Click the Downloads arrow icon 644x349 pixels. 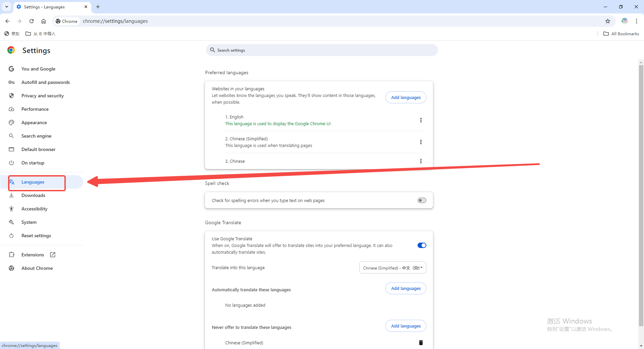[x=11, y=195]
